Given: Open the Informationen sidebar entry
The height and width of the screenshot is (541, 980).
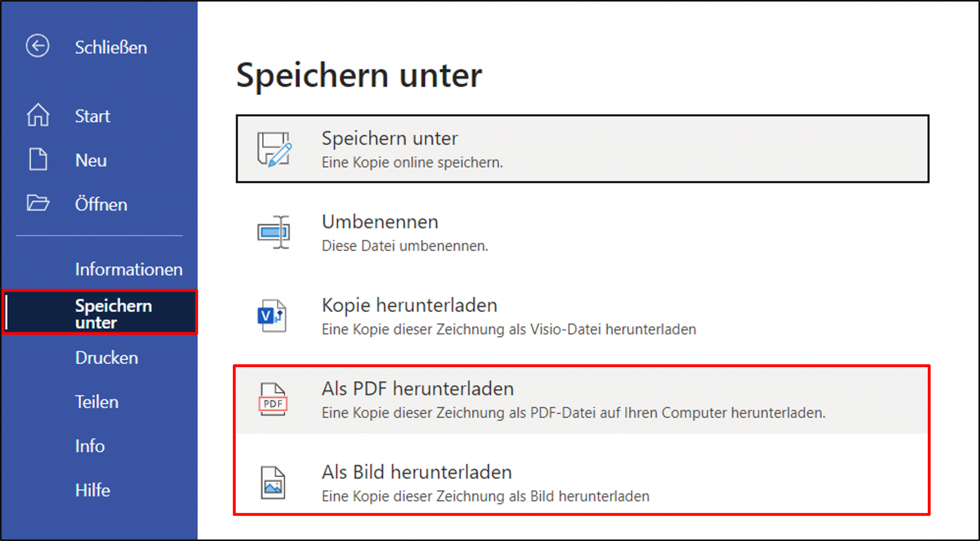Looking at the screenshot, I should click(x=128, y=269).
